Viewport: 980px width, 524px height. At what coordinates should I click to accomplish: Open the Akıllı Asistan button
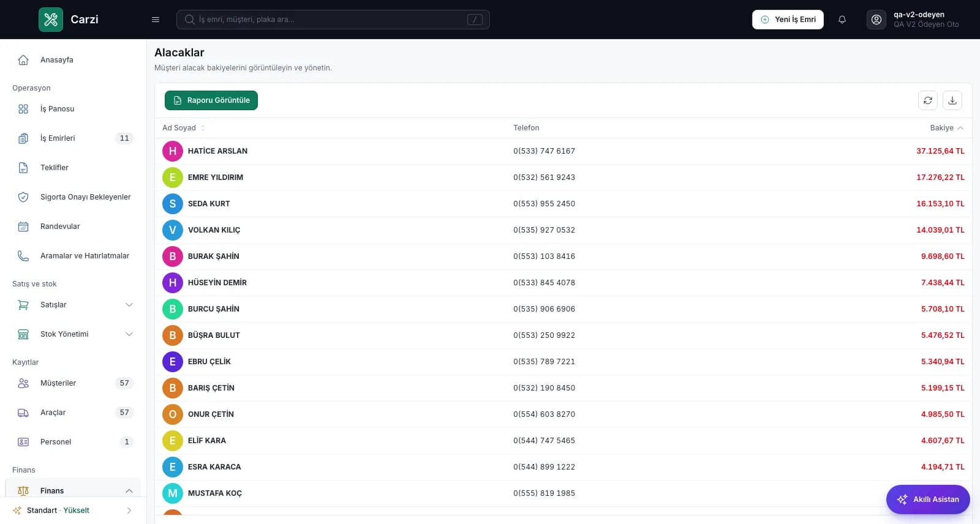[928, 500]
